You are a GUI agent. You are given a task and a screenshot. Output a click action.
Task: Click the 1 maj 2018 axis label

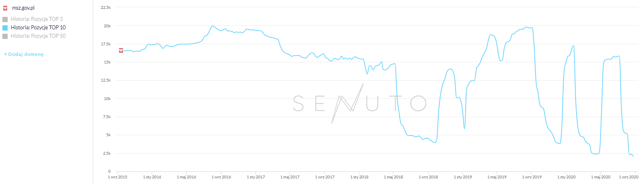point(393,177)
